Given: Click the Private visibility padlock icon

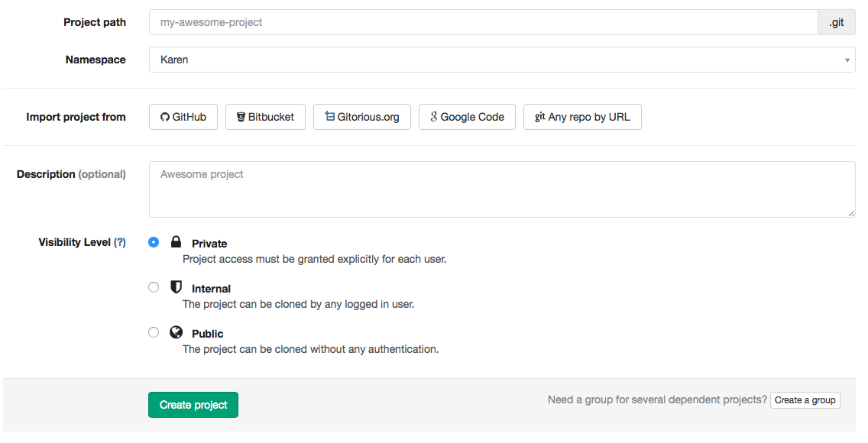Looking at the screenshot, I should tap(176, 241).
